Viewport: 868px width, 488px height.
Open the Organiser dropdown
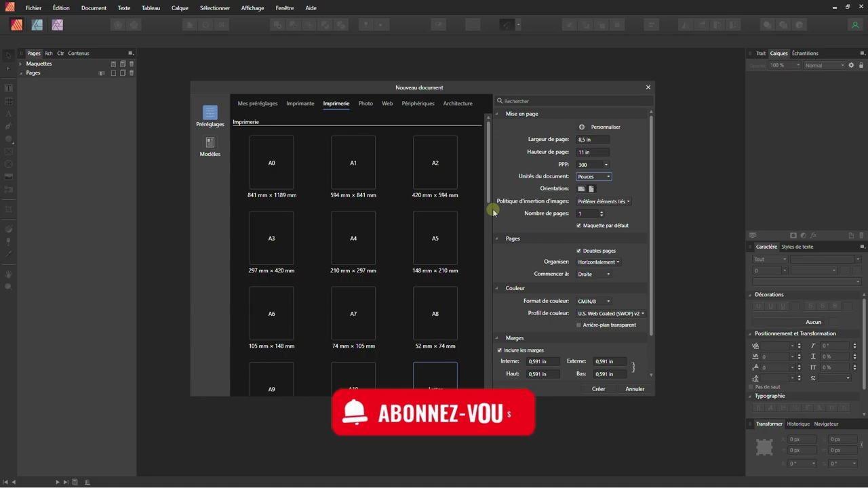tap(598, 262)
